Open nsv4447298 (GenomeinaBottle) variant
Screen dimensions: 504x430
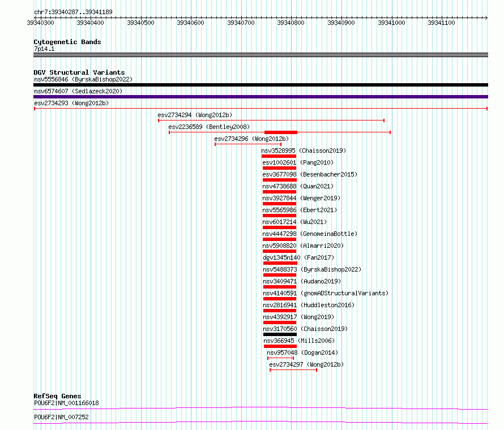[310, 234]
